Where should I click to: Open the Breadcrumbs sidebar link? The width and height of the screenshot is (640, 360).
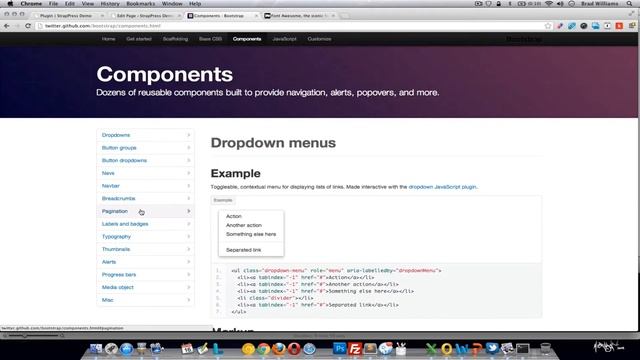[118, 198]
